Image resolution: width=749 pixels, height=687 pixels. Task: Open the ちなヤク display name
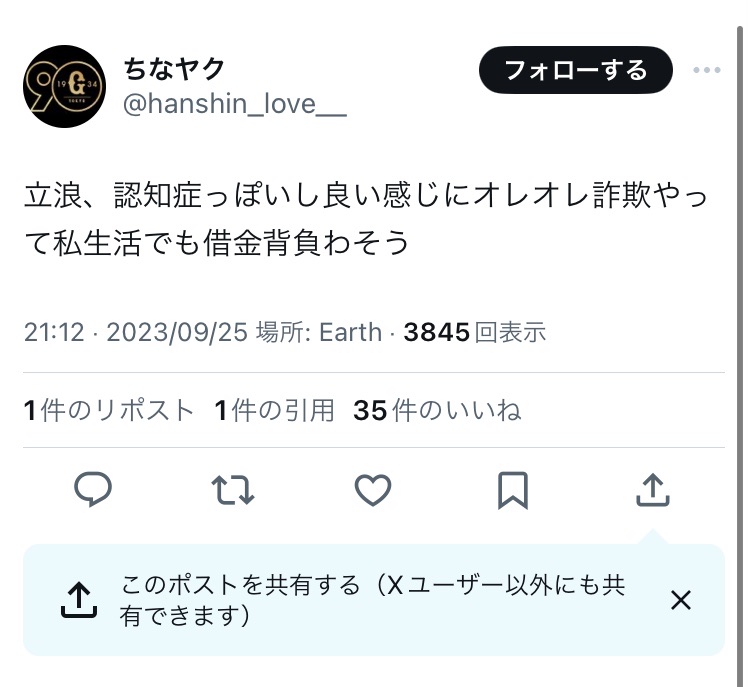(x=174, y=69)
